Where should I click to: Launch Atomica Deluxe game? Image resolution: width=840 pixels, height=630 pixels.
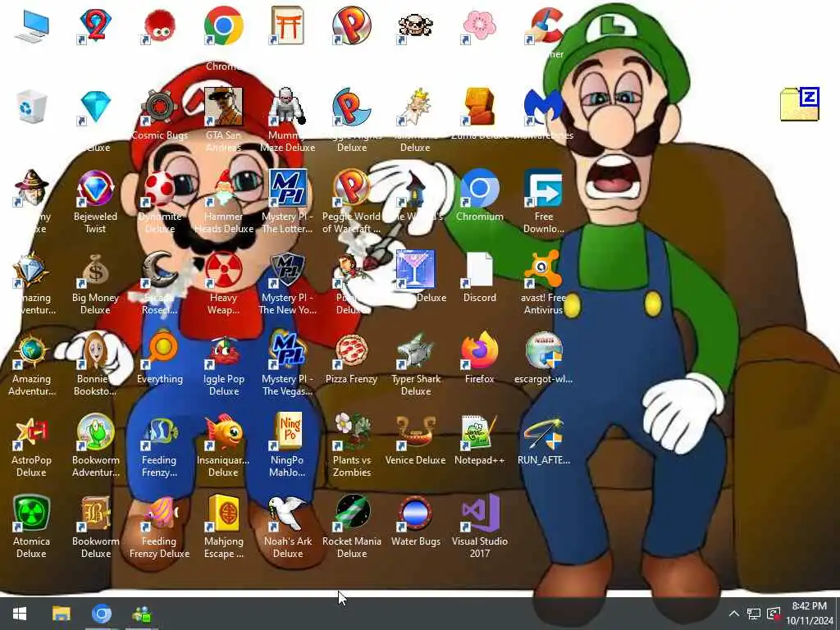coord(32,514)
